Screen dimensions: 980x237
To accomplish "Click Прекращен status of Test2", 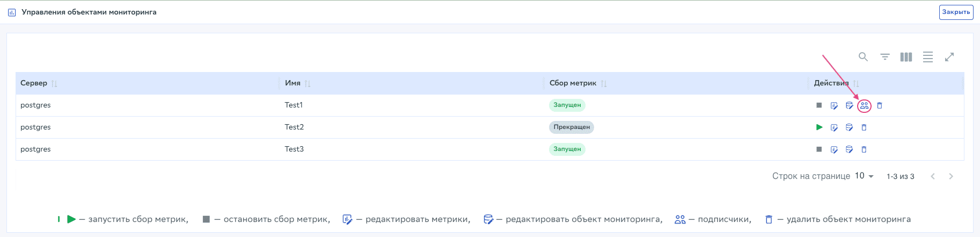I will (x=572, y=127).
